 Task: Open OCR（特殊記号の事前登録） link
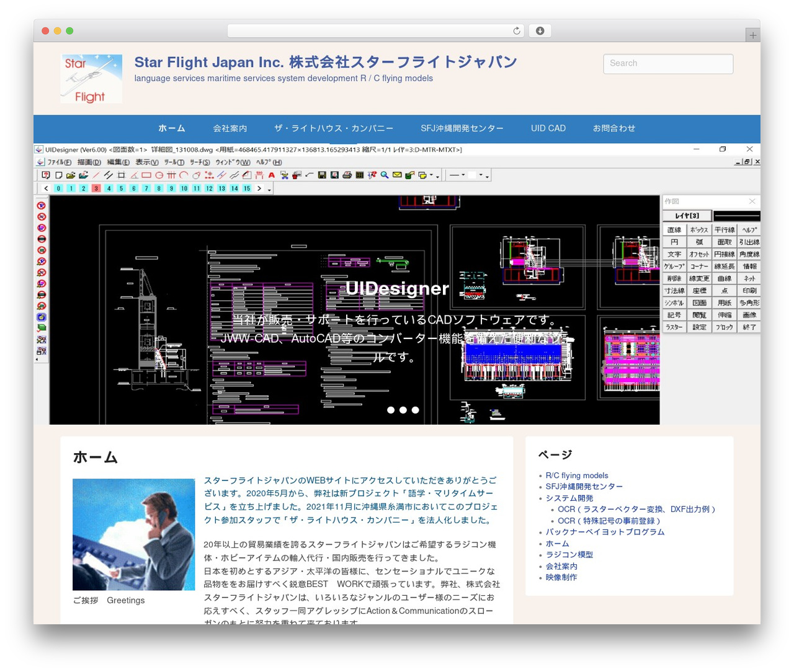click(x=610, y=521)
